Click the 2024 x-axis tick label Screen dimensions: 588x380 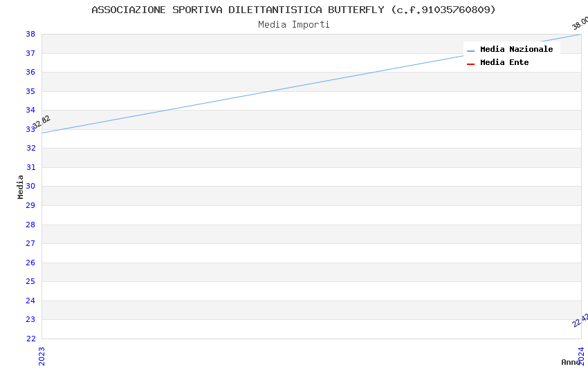coord(581,356)
